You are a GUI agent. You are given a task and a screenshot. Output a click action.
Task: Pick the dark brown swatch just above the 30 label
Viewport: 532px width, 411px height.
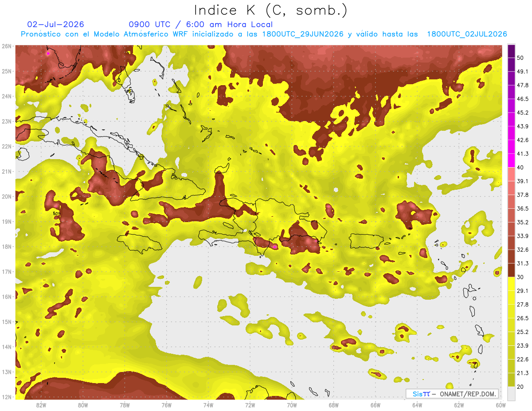pyautogui.click(x=511, y=270)
